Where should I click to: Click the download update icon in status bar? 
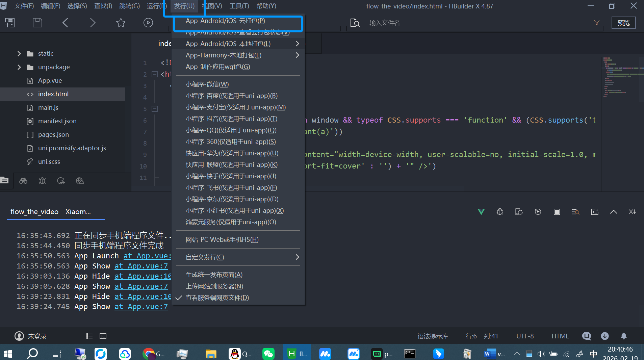point(605,336)
